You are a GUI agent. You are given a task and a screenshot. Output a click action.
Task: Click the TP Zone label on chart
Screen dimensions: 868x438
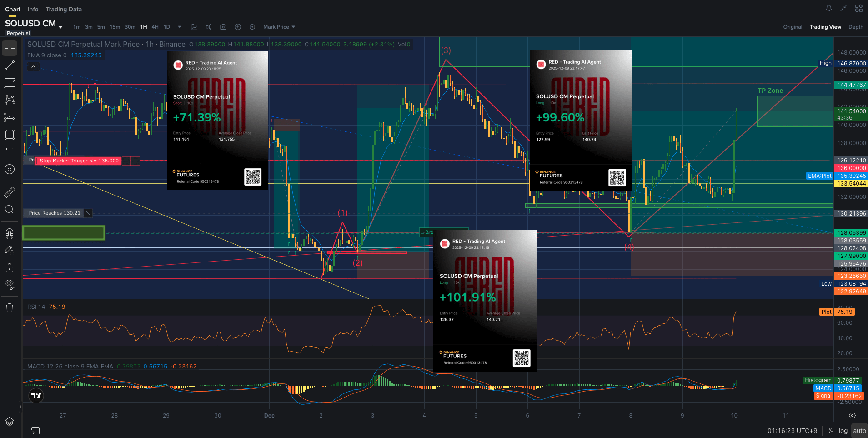click(x=770, y=91)
